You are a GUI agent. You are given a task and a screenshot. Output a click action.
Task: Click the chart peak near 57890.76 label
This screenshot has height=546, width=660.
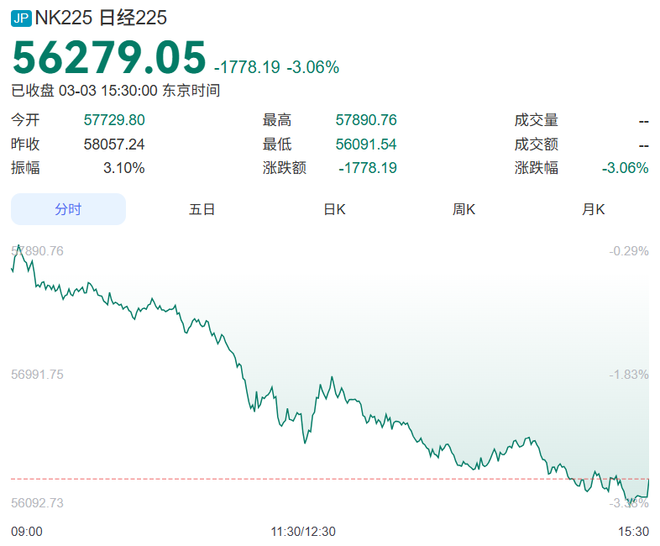(17, 246)
